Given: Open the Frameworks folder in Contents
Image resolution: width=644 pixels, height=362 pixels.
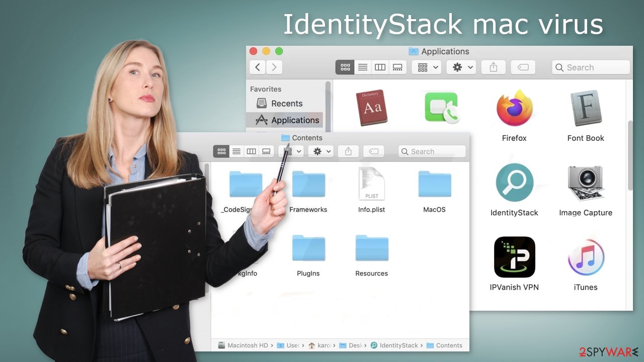Looking at the screenshot, I should coord(308,184).
